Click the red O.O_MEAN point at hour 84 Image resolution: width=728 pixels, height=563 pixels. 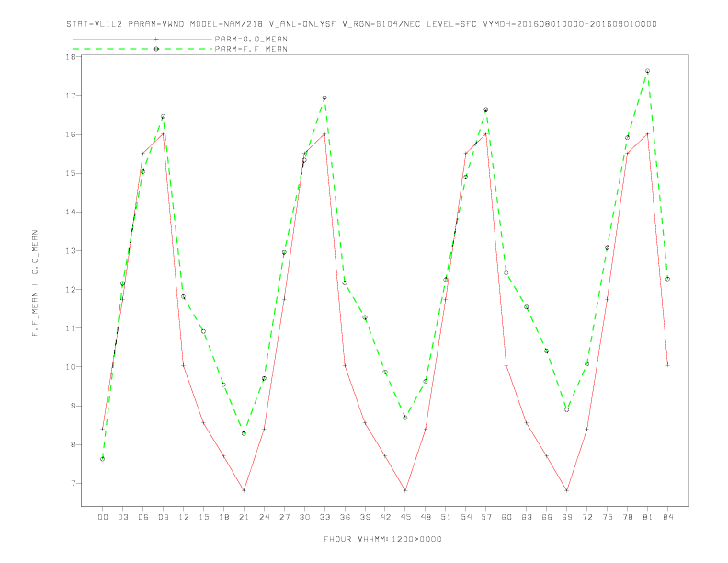pos(667,365)
